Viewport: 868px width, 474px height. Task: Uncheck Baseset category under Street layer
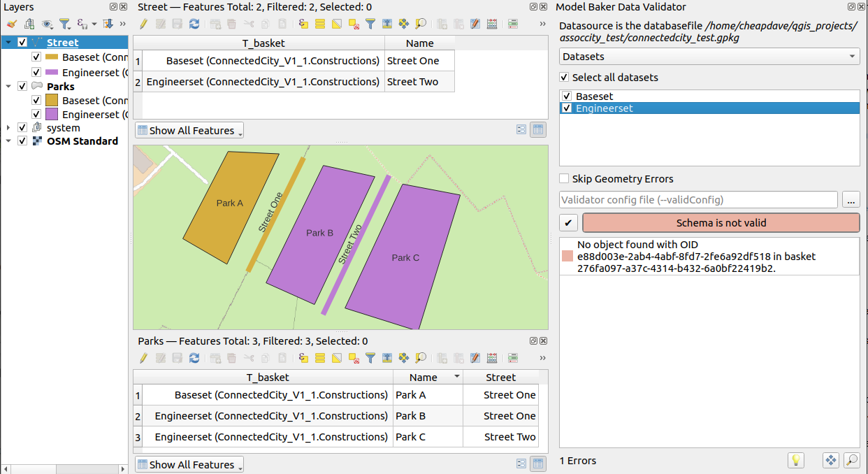[x=36, y=57]
